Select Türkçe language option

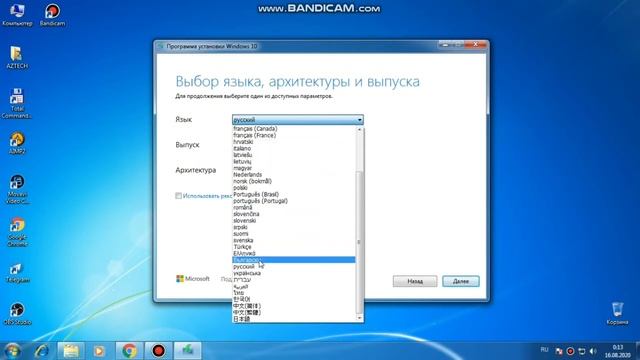[x=294, y=247]
